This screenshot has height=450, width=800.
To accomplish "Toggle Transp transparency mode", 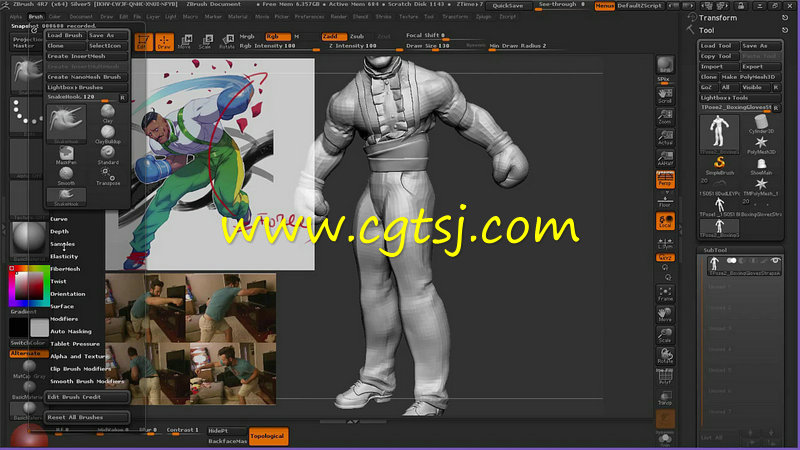I will pos(665,397).
